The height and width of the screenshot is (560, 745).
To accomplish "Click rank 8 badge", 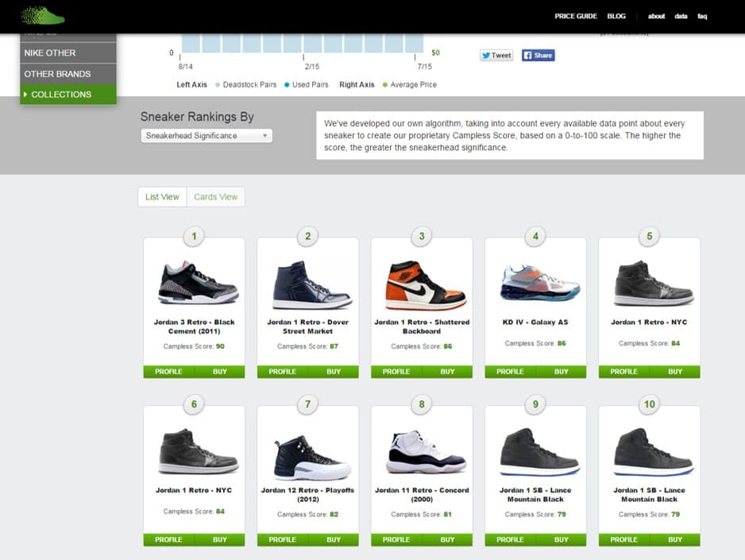I will point(422,404).
